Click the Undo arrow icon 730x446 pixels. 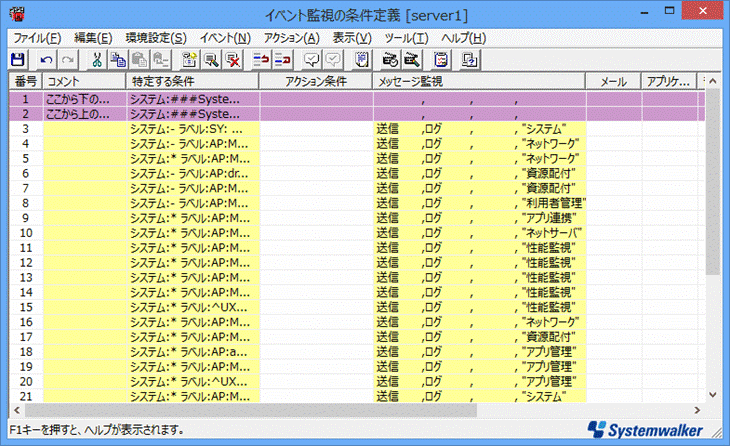pyautogui.click(x=46, y=59)
